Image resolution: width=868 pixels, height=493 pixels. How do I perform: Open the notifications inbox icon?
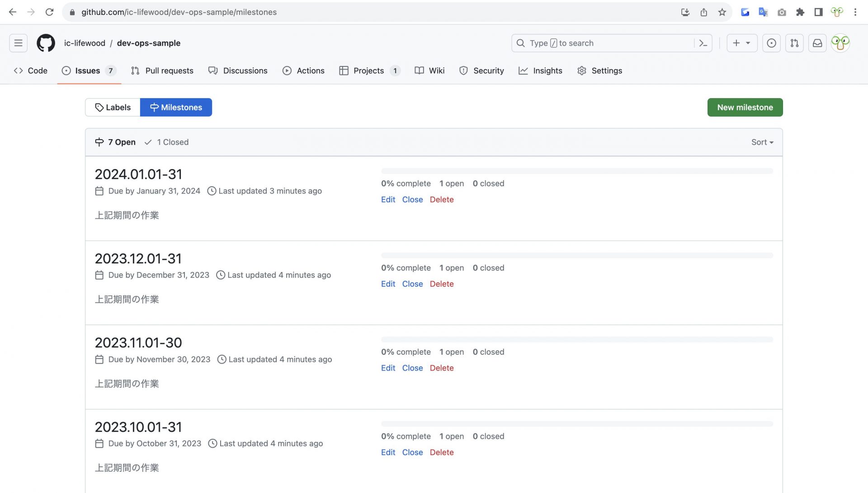pyautogui.click(x=817, y=43)
